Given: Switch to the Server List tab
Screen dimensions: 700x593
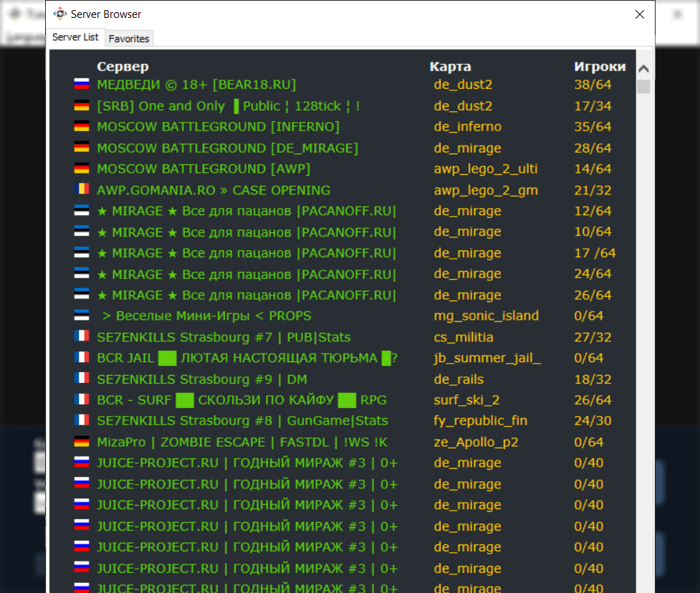Looking at the screenshot, I should 75,37.
